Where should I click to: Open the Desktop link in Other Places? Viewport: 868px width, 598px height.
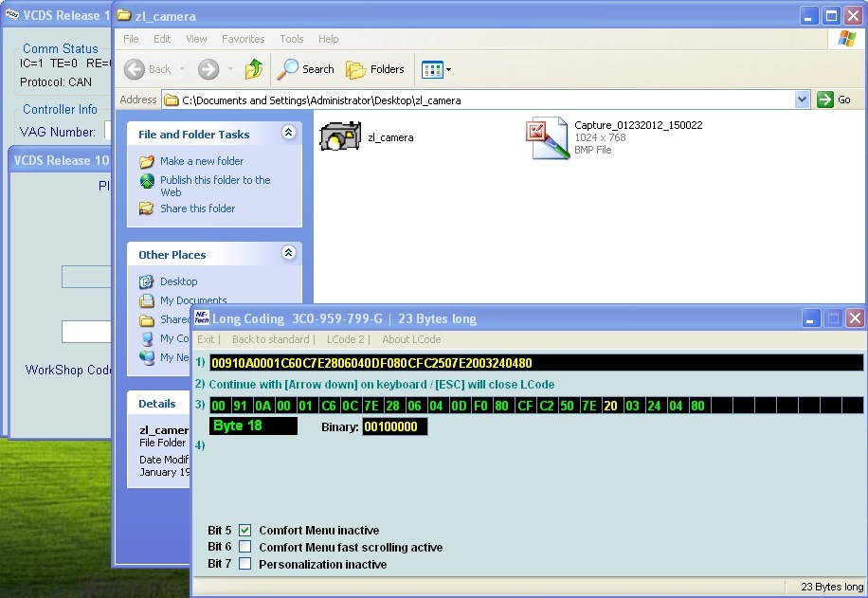tap(179, 281)
